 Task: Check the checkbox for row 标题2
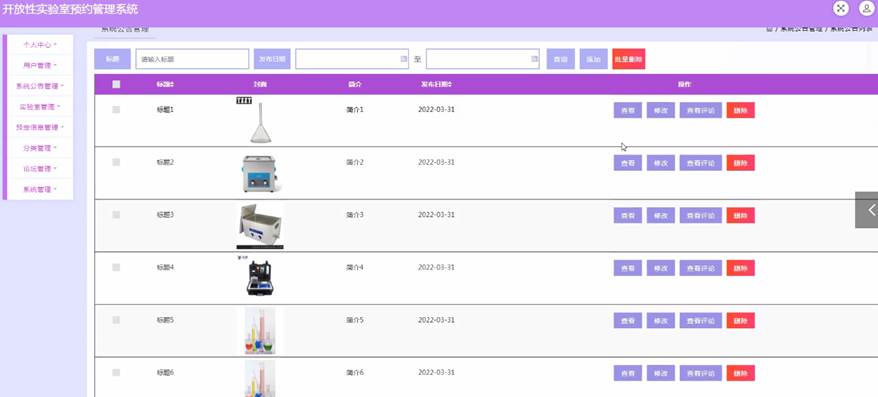(x=116, y=162)
